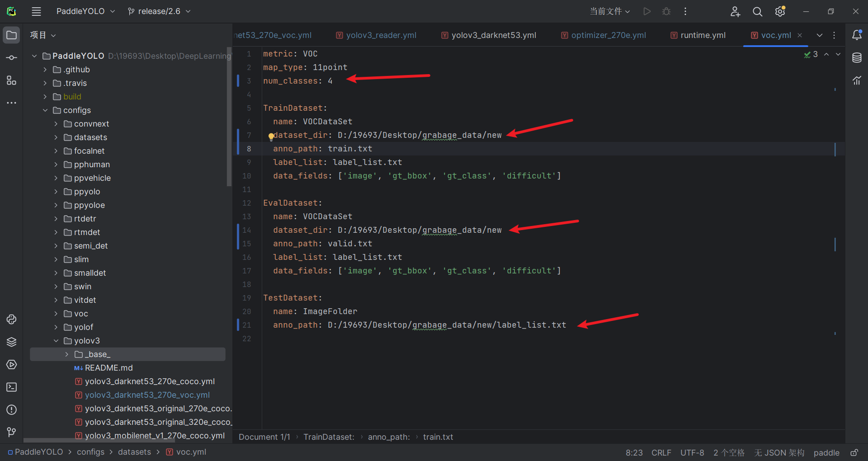Click the intention lightbulb on line 7
The width and height of the screenshot is (868, 461).
pyautogui.click(x=271, y=136)
